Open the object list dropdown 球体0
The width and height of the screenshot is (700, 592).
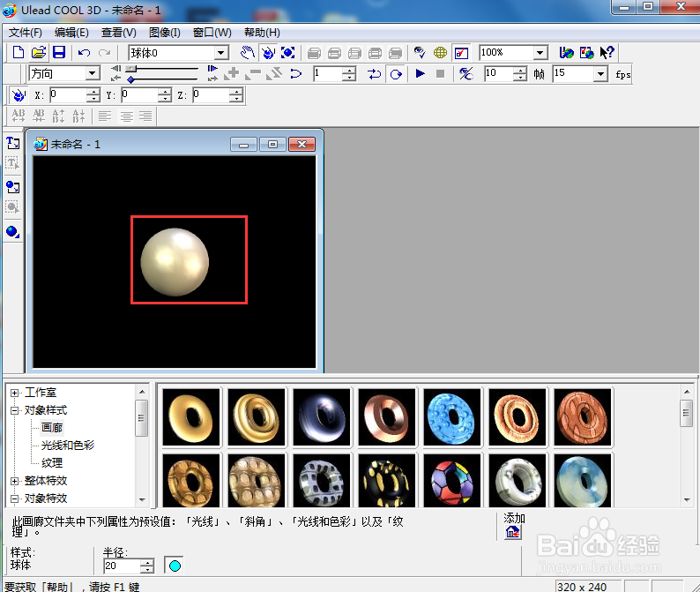[x=220, y=53]
